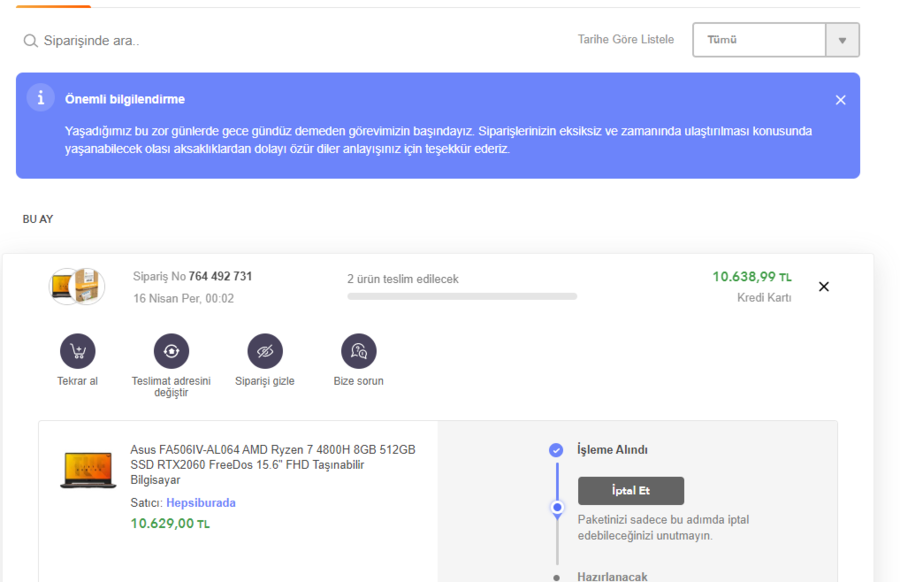Click the 'Hazırlanacak' step dot
The image size is (900, 582).
(556, 577)
